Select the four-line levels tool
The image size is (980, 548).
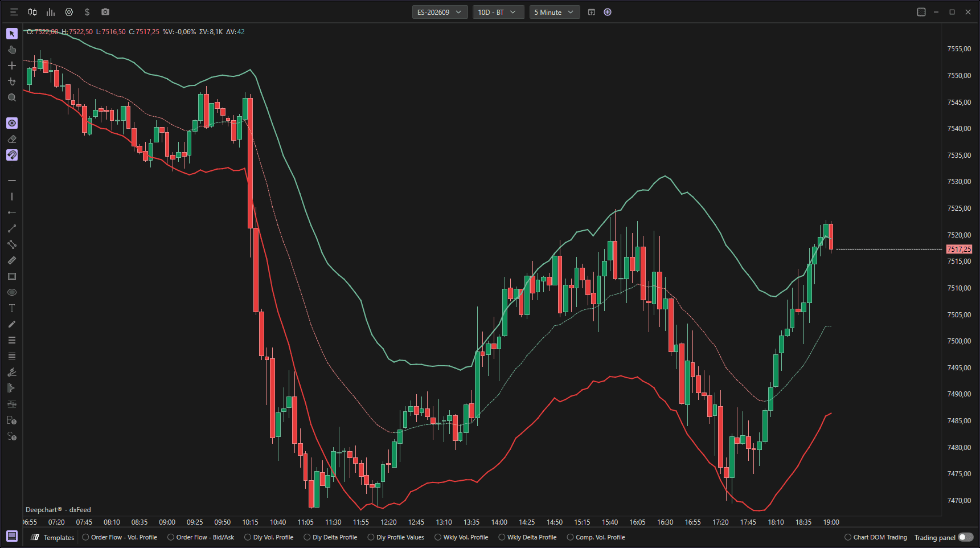[x=12, y=356]
